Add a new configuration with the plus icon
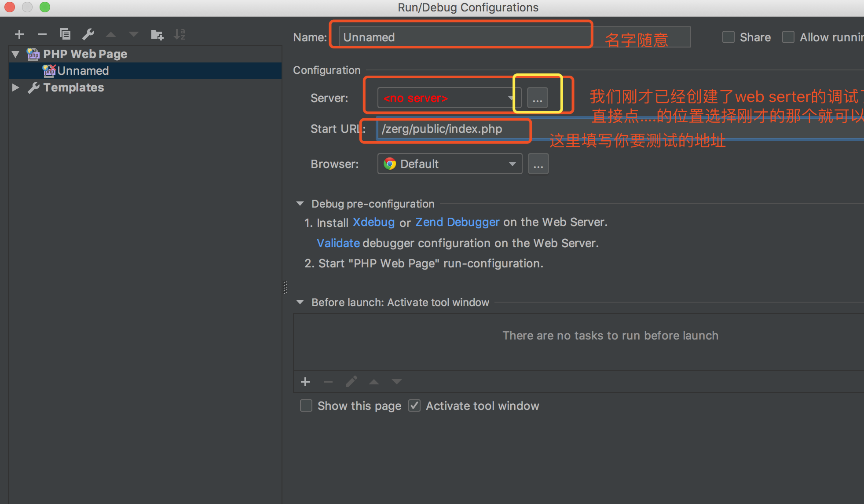The image size is (864, 504). [x=19, y=34]
